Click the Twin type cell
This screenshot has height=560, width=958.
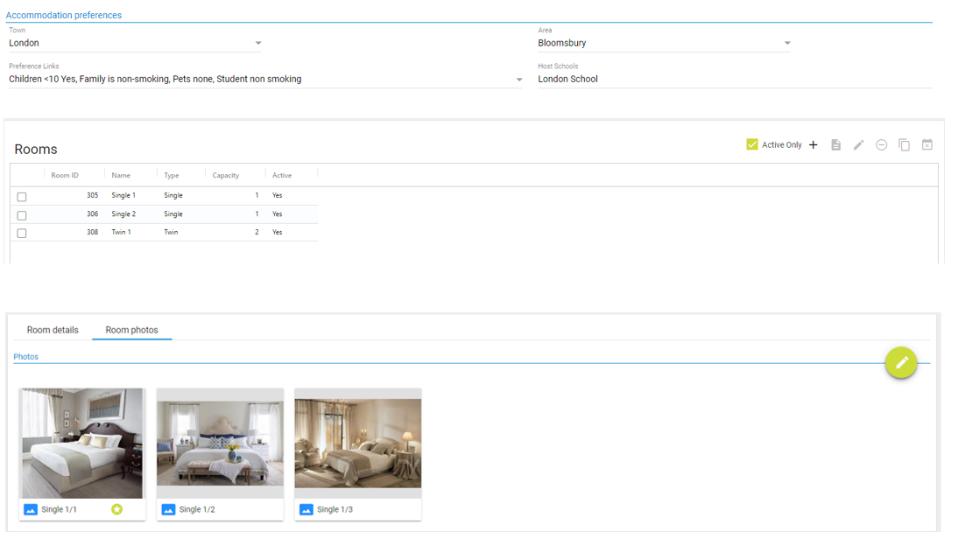(171, 232)
